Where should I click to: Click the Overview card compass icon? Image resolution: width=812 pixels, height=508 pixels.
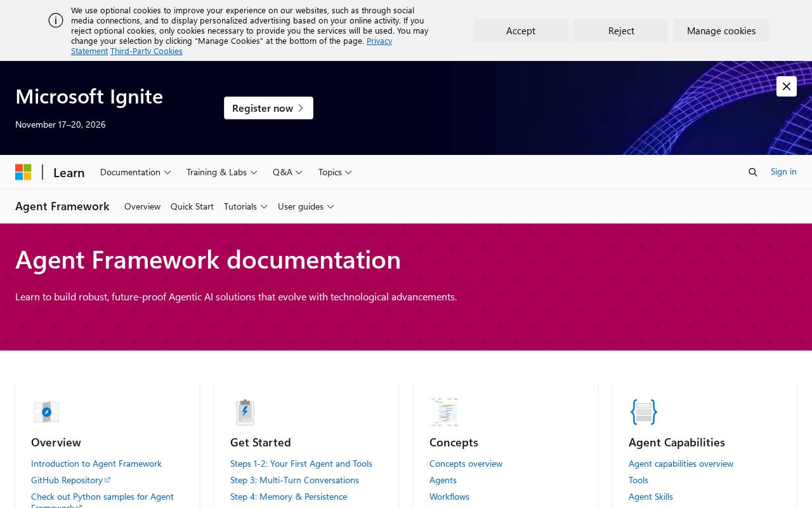click(x=46, y=412)
